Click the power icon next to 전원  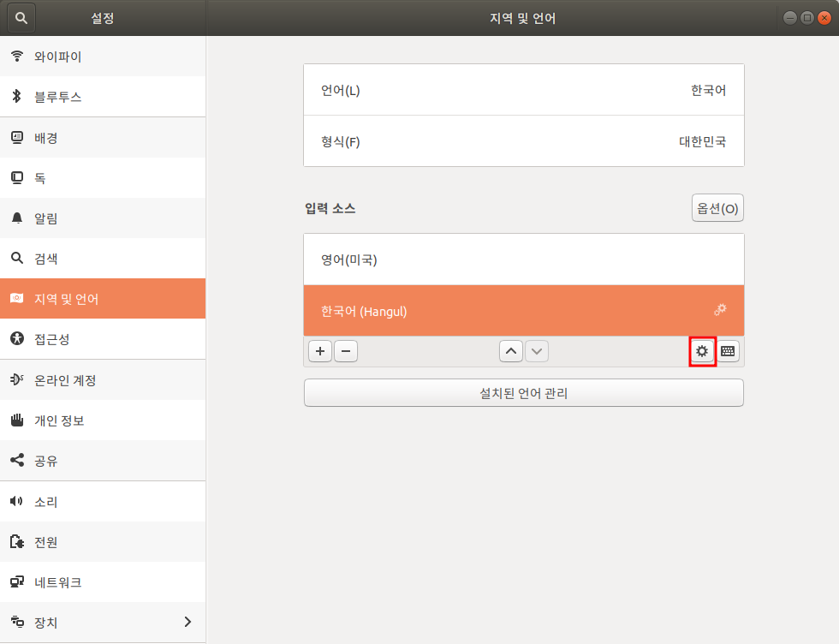(17, 542)
